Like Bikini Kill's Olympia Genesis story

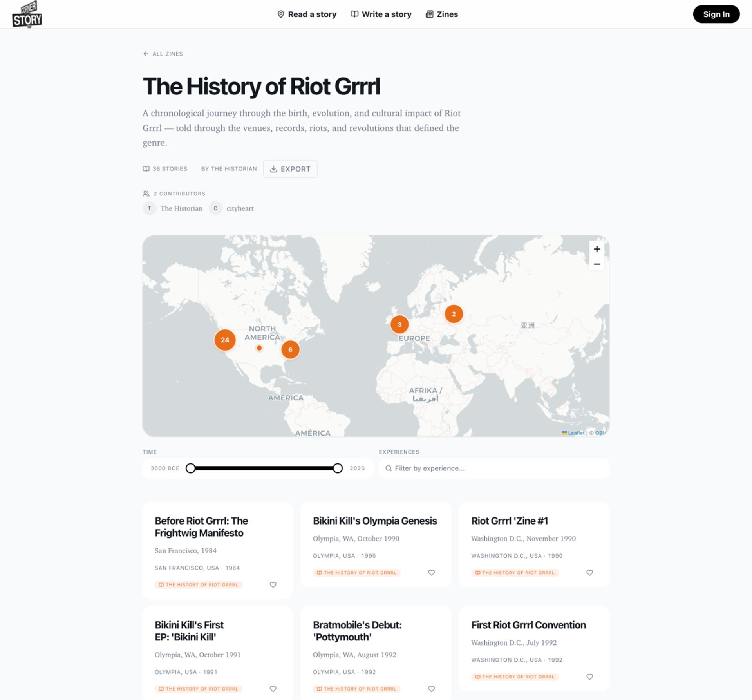click(x=431, y=572)
